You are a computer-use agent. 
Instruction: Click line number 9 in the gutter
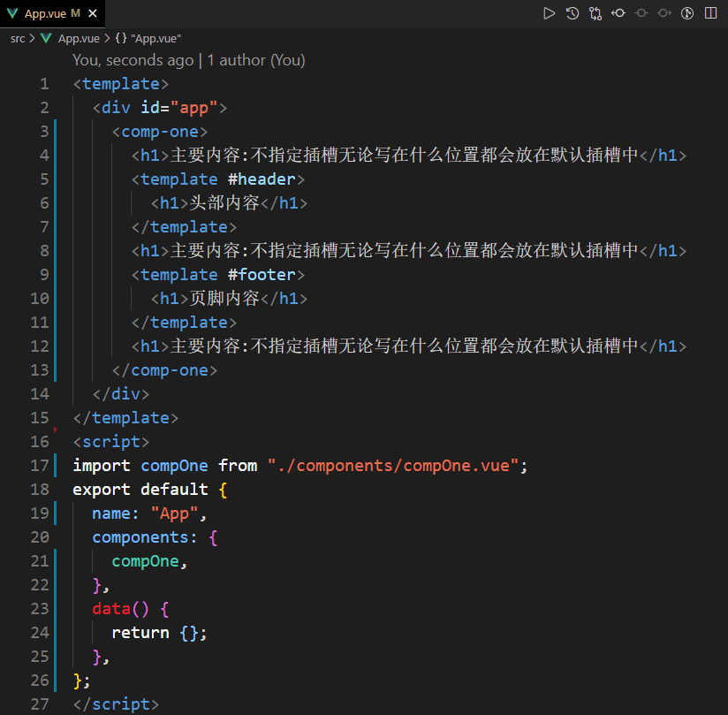(44, 275)
